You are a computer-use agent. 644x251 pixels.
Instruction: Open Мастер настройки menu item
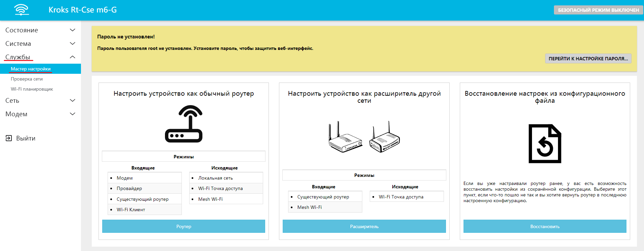click(31, 69)
